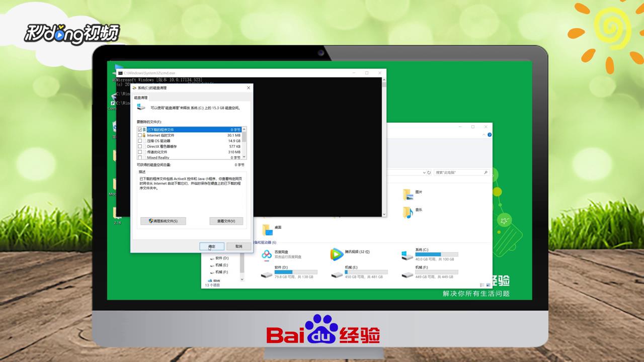Collapse the Explorer ribbon chevron
The width and height of the screenshot is (644, 362).
point(485,135)
